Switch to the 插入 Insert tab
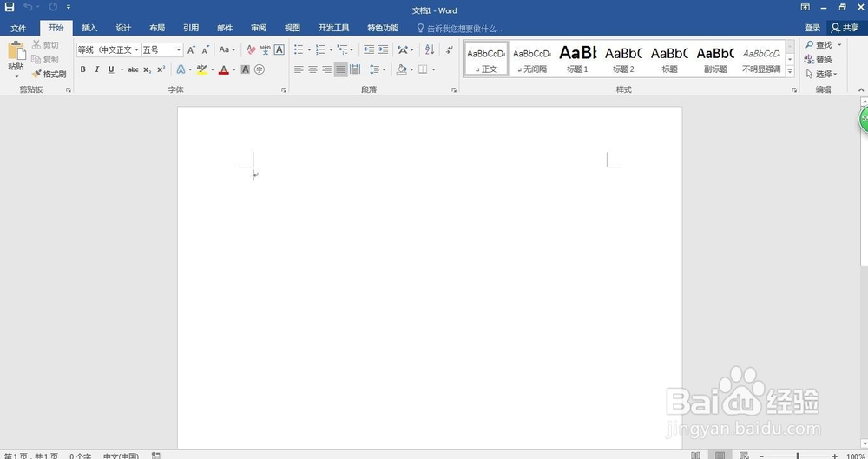Image resolution: width=868 pixels, height=459 pixels. [x=89, y=28]
